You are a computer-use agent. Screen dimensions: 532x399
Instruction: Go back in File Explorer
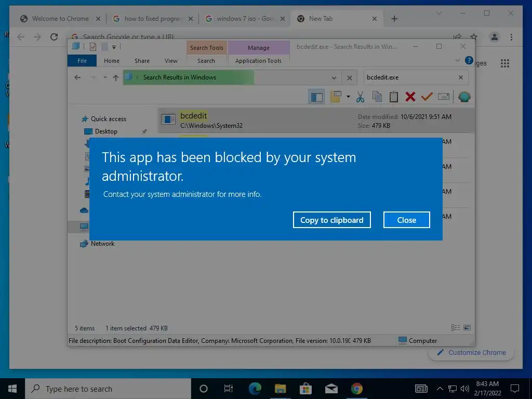[78, 77]
